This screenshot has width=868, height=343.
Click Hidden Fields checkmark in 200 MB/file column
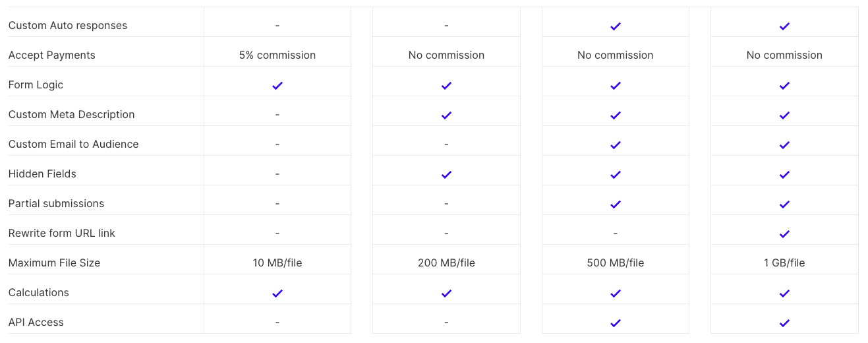[446, 174]
